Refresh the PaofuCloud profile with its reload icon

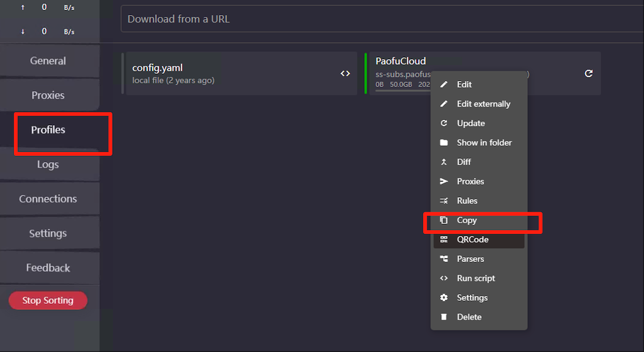589,73
